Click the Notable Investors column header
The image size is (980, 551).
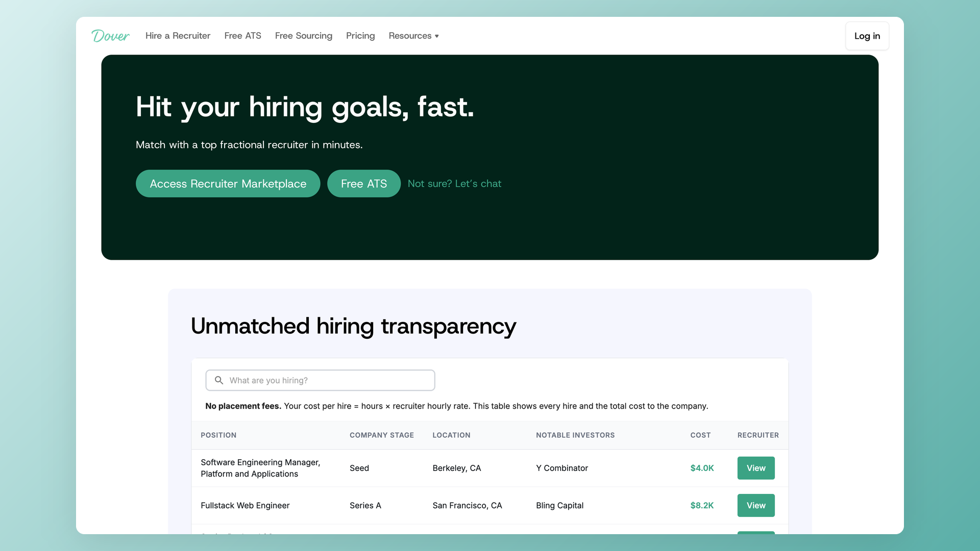point(575,435)
